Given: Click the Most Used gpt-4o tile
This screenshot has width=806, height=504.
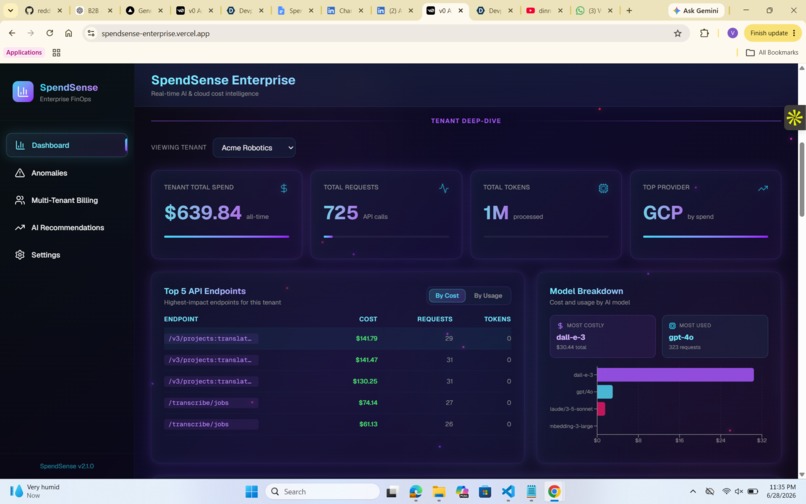Looking at the screenshot, I should (715, 336).
